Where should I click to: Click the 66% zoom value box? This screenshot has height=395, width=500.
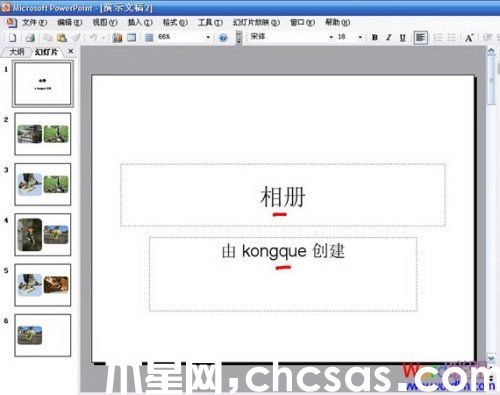[180, 37]
